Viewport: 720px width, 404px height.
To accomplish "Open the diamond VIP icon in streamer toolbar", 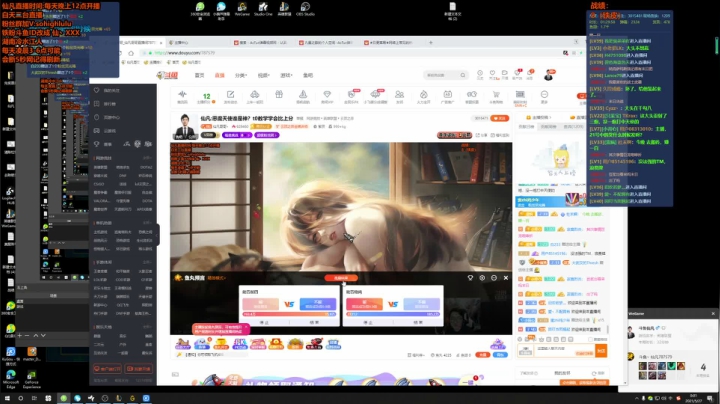I will point(327,95).
